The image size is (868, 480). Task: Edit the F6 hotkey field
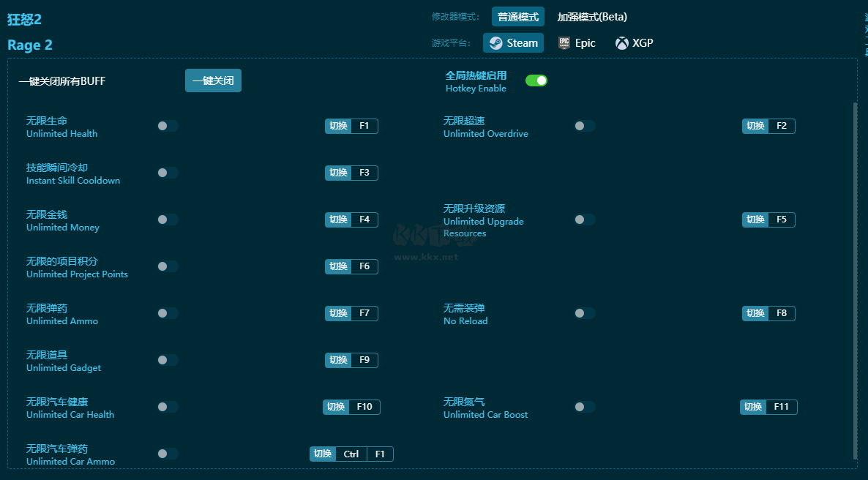[364, 266]
